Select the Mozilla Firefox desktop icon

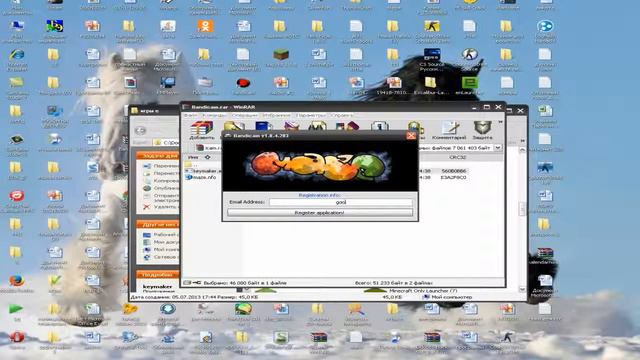[x=17, y=281]
